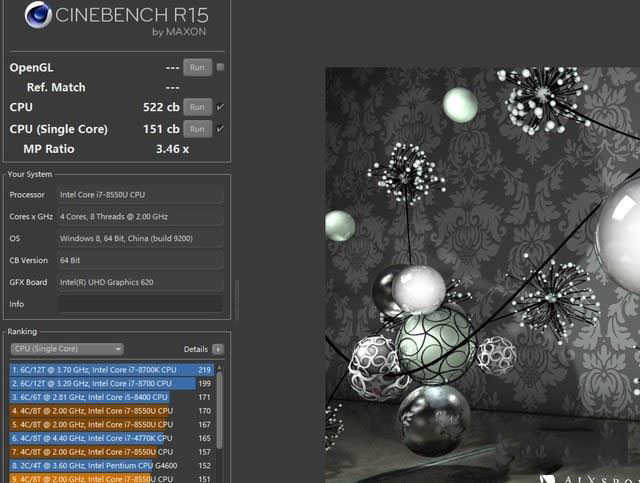Select ranking row 2 Intel Core i7-8700
Viewport: 640px width, 483px height.
click(111, 383)
